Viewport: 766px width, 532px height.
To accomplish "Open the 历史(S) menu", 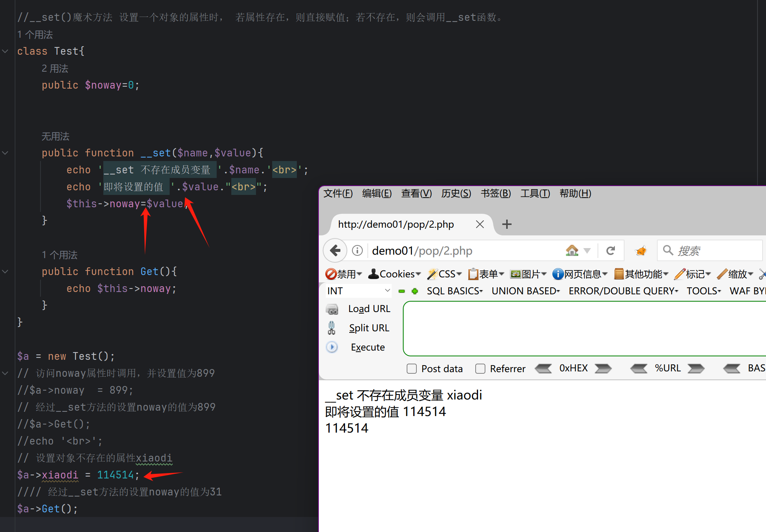I will pyautogui.click(x=456, y=193).
